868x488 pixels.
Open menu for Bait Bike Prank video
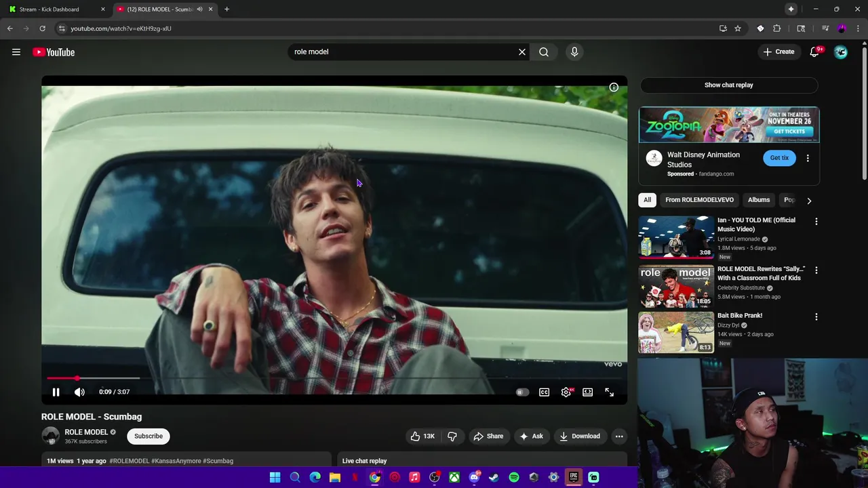point(816,317)
